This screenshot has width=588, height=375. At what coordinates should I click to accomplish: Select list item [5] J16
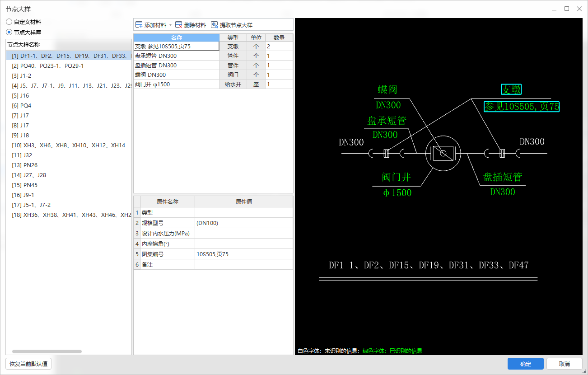point(69,95)
